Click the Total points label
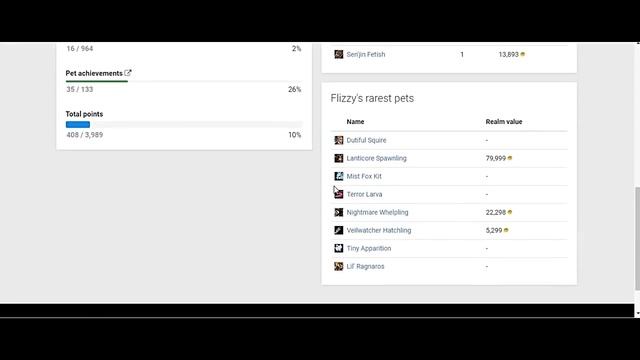640x360 pixels. [84, 114]
